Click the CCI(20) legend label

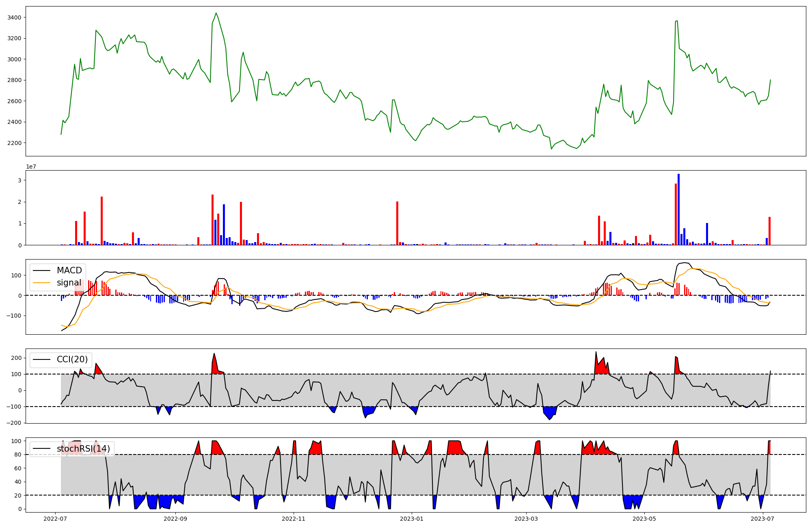pyautogui.click(x=72, y=359)
